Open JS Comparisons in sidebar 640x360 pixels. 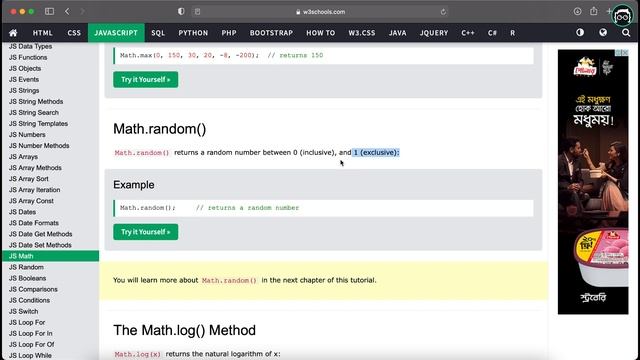pos(33,289)
